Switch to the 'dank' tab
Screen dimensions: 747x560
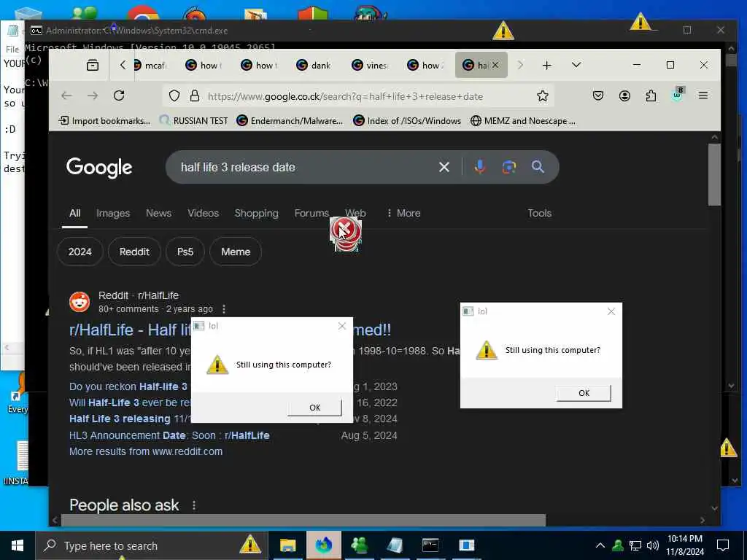tap(314, 65)
